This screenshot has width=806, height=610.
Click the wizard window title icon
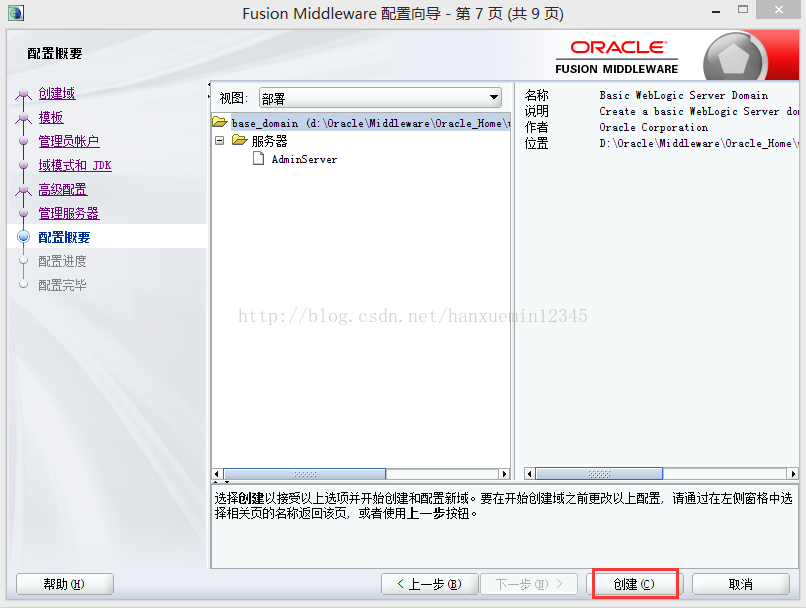pos(16,12)
